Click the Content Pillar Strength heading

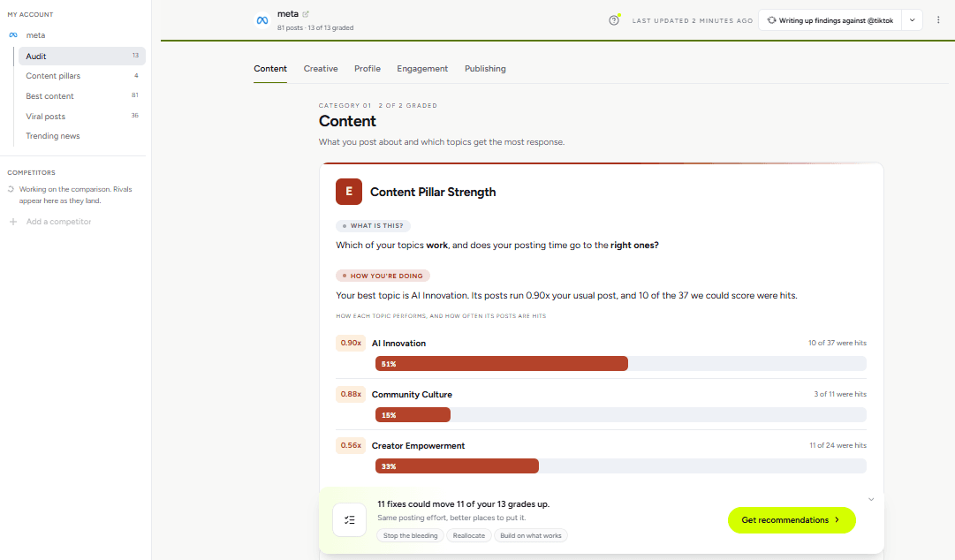[x=433, y=193]
